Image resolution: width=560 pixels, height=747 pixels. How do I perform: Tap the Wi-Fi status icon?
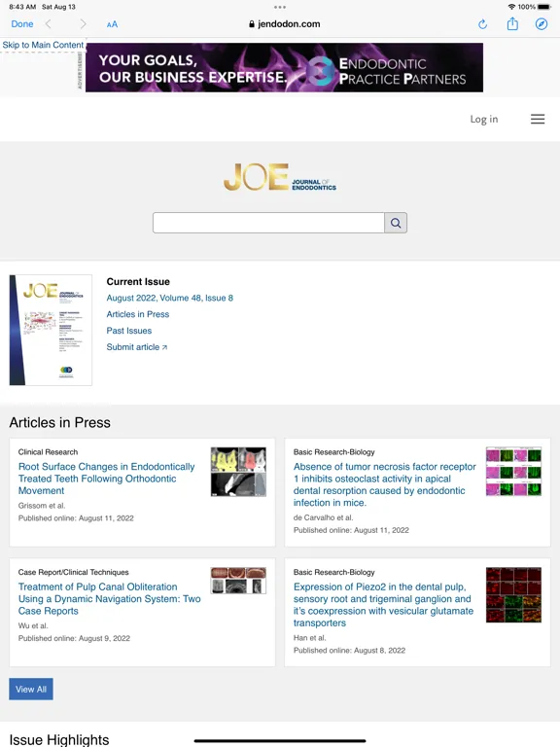click(x=512, y=7)
